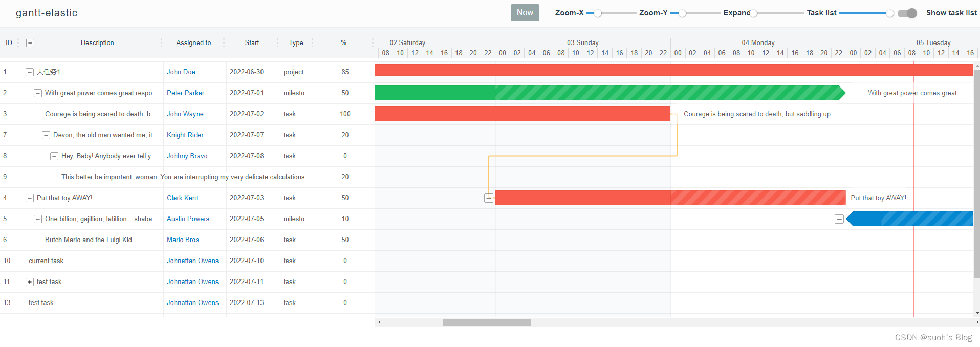Collapse 'Put that toy AWAY!' list row
This screenshot has height=347, width=980.
30,198
